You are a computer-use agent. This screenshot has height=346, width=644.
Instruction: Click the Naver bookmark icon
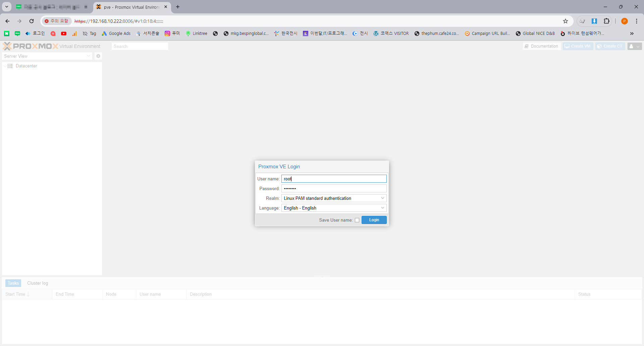coord(7,34)
